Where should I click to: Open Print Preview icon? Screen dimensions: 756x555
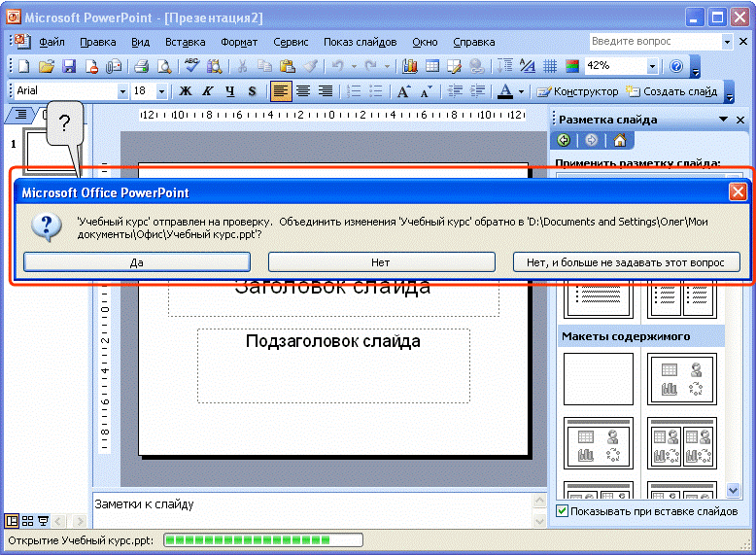(x=164, y=66)
